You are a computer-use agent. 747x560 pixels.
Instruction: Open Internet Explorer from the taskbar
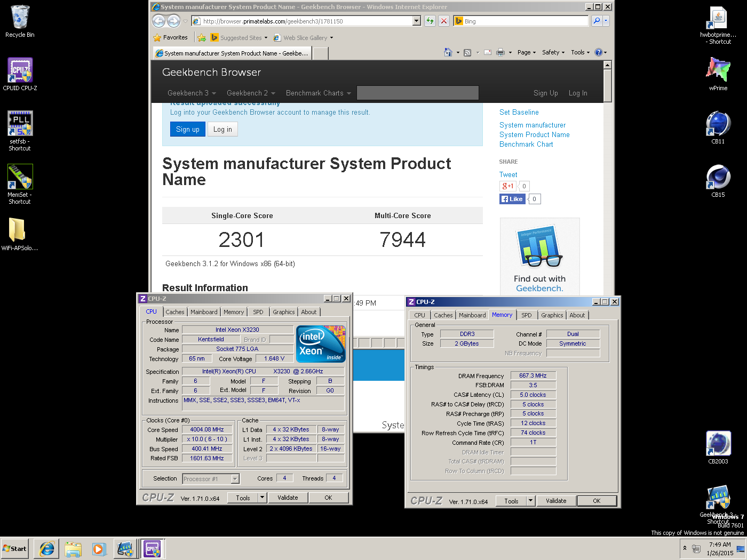[46, 548]
